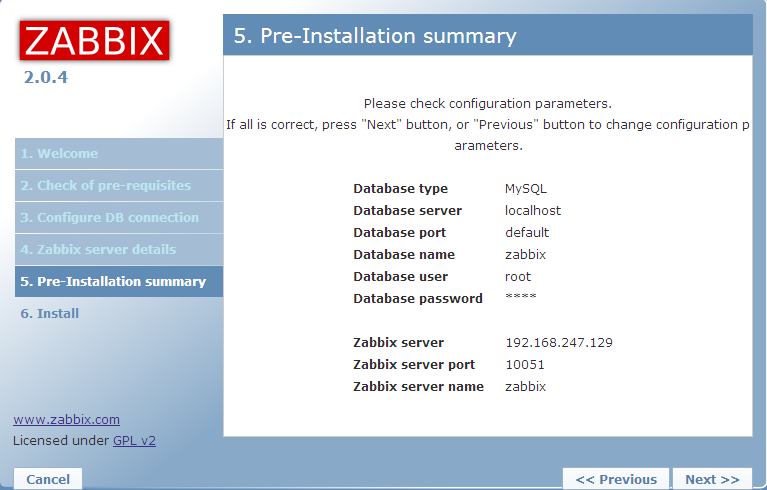Viewport: 767px width, 490px height.
Task: Click the 'Zabbix server name' label
Action: pos(418,387)
